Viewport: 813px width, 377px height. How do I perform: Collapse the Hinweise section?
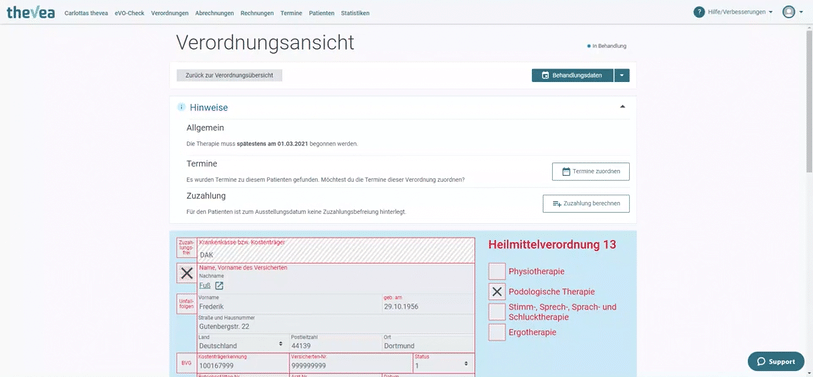pyautogui.click(x=623, y=107)
